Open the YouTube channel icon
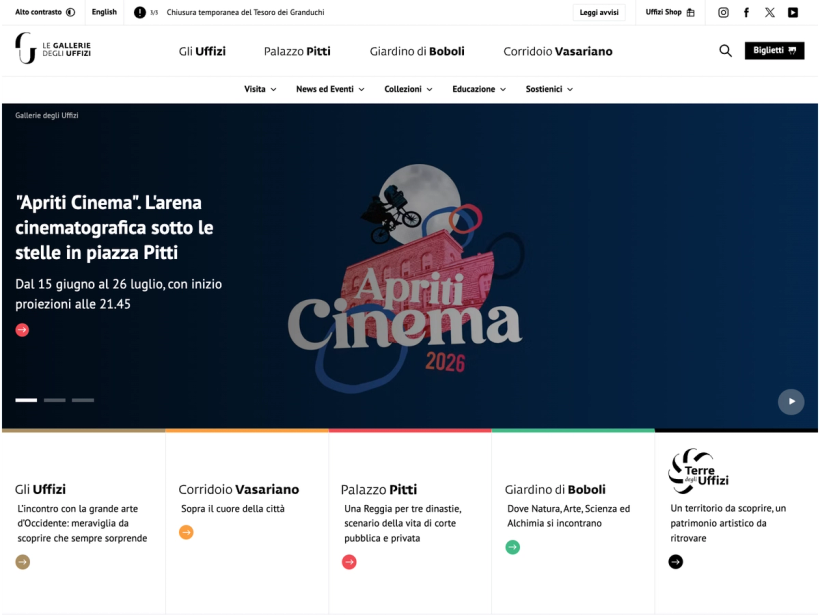 point(793,13)
